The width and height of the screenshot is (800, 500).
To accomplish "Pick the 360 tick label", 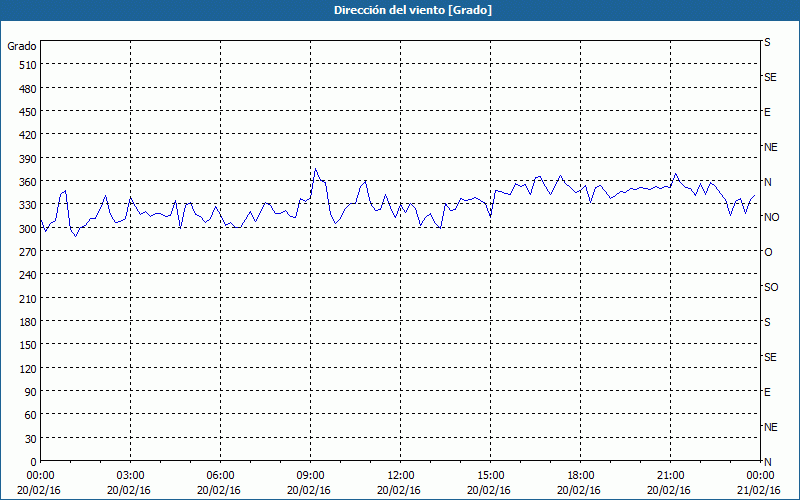I will 28,182.
